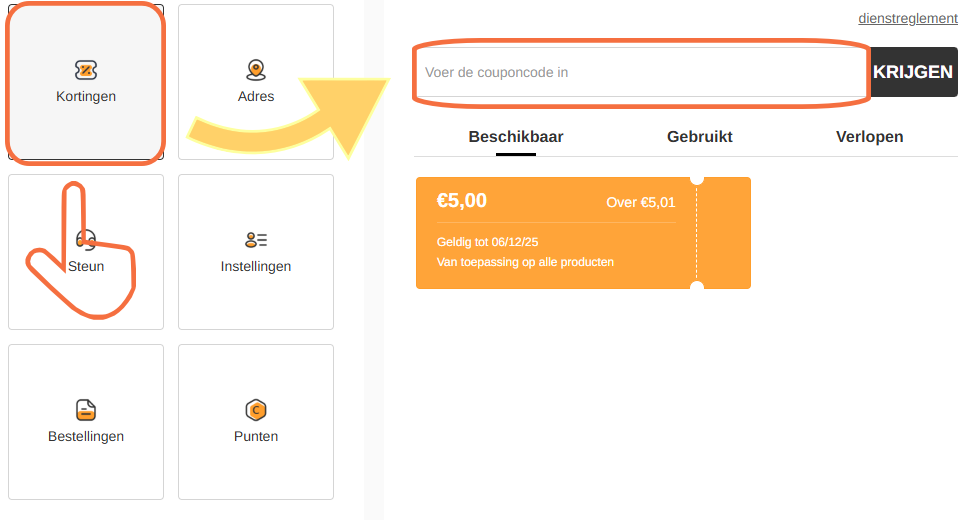Switch to the Gebruikt tab

click(x=700, y=137)
